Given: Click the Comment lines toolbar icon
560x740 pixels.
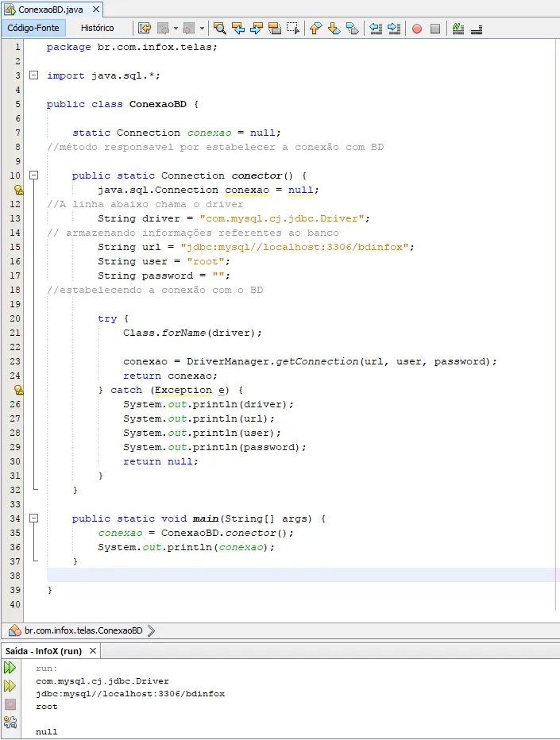Looking at the screenshot, I should (x=458, y=29).
